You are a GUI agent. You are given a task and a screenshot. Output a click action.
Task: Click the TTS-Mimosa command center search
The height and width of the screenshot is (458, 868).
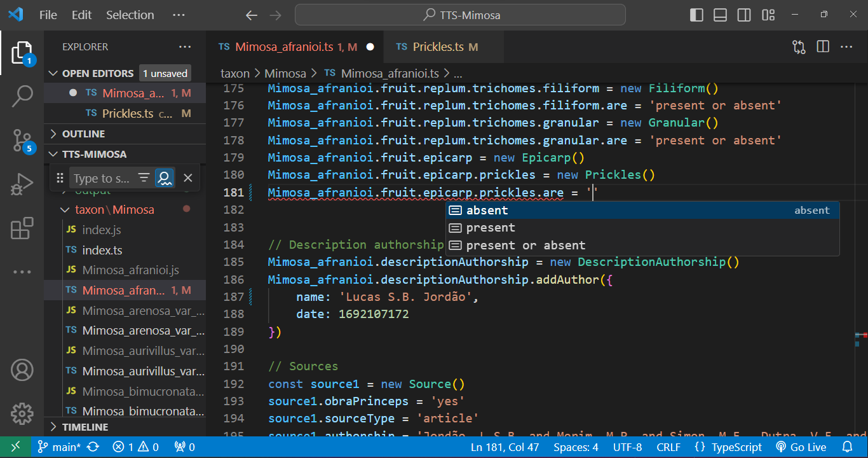[x=460, y=15]
